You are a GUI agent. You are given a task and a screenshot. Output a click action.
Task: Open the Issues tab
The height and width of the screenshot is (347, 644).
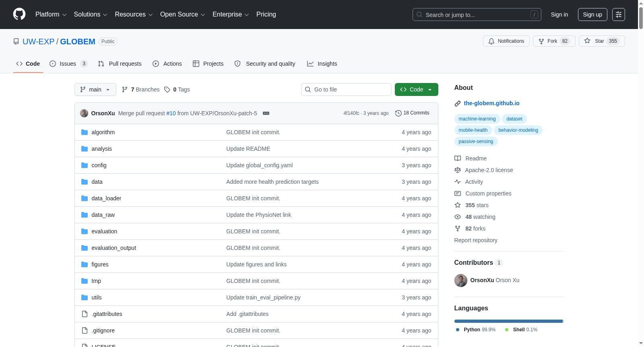pyautogui.click(x=68, y=64)
